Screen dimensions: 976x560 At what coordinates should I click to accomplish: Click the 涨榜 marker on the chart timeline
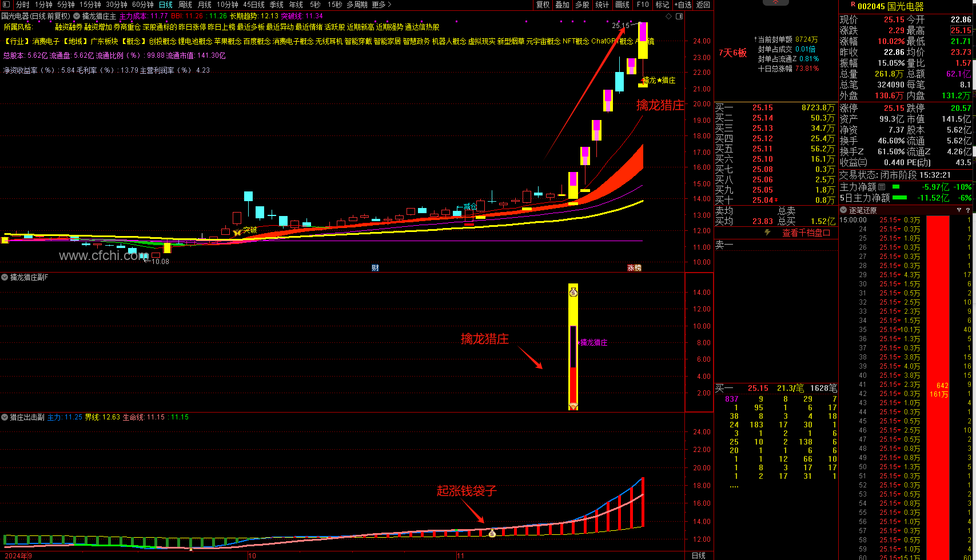[x=635, y=267]
